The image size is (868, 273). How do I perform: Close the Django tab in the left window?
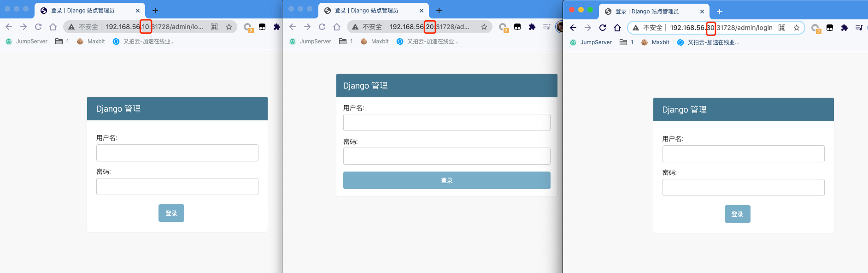[x=138, y=11]
